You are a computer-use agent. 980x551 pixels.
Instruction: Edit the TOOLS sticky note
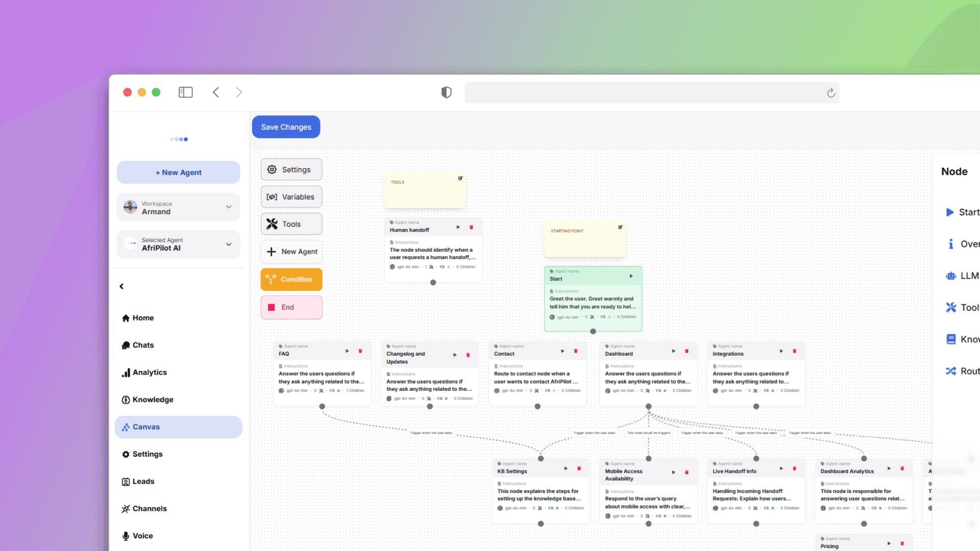pyautogui.click(x=460, y=178)
